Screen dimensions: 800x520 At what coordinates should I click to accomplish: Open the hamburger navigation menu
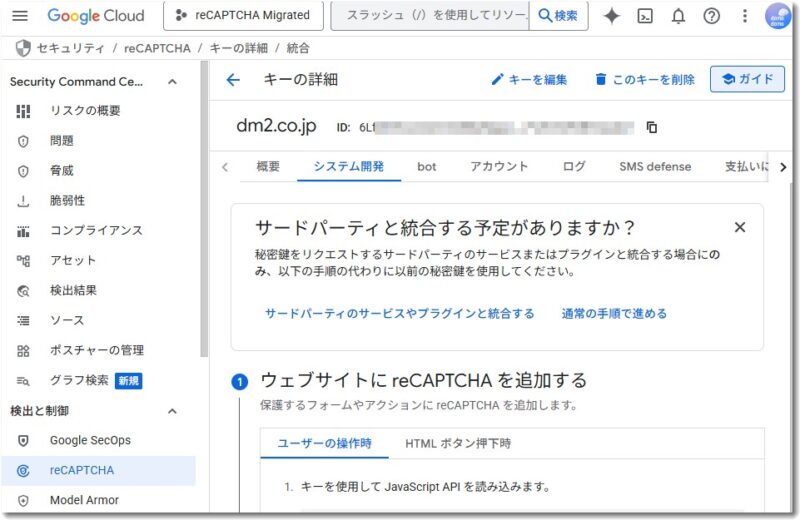[20, 16]
